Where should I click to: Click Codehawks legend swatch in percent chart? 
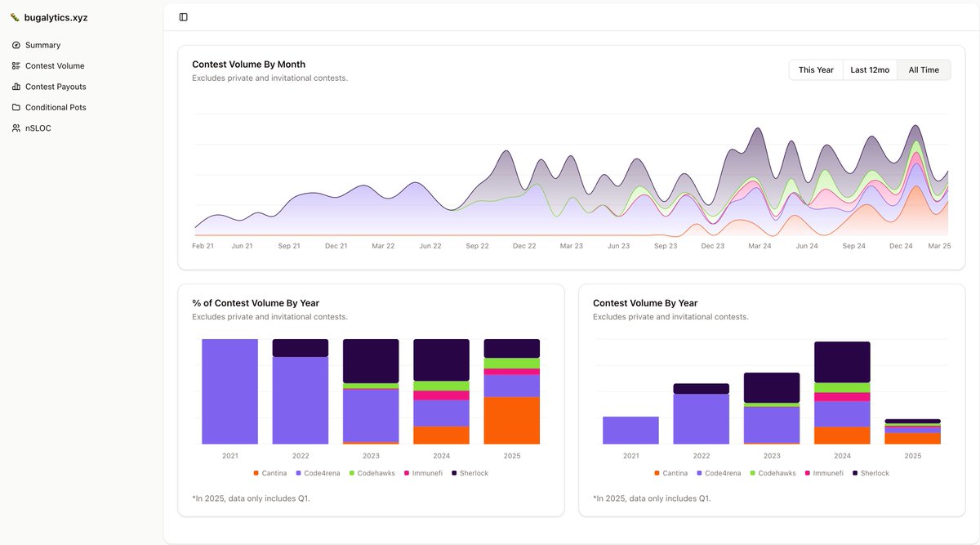pyautogui.click(x=351, y=473)
